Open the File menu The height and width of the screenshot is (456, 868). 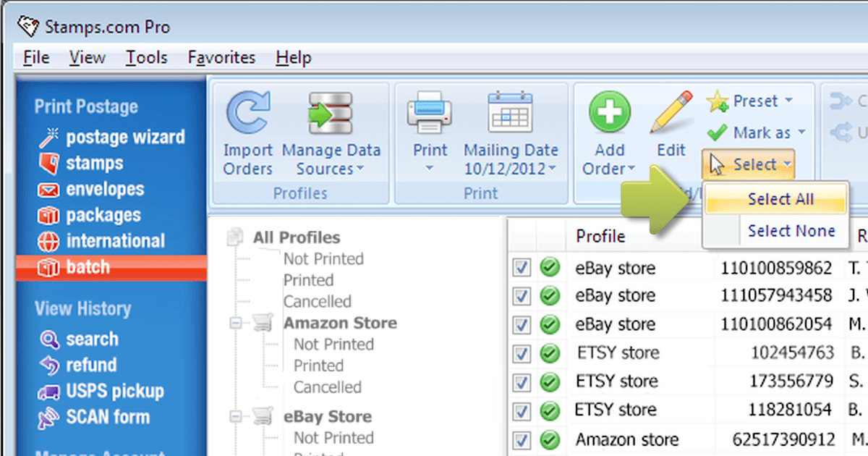(x=36, y=58)
